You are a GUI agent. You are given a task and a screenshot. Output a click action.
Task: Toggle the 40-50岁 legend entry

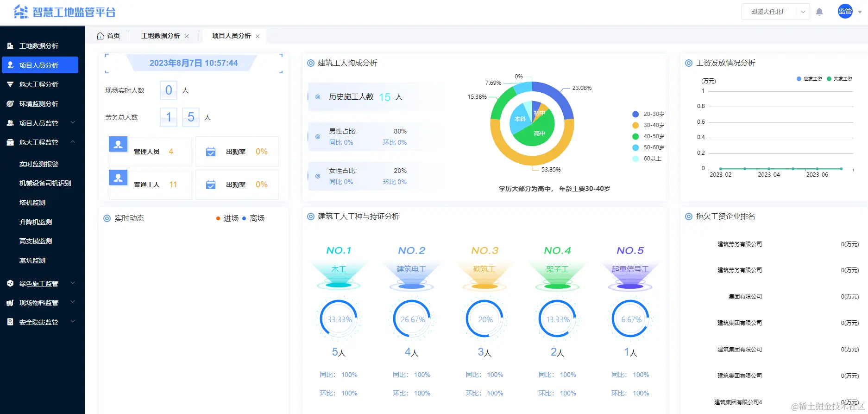pyautogui.click(x=648, y=136)
